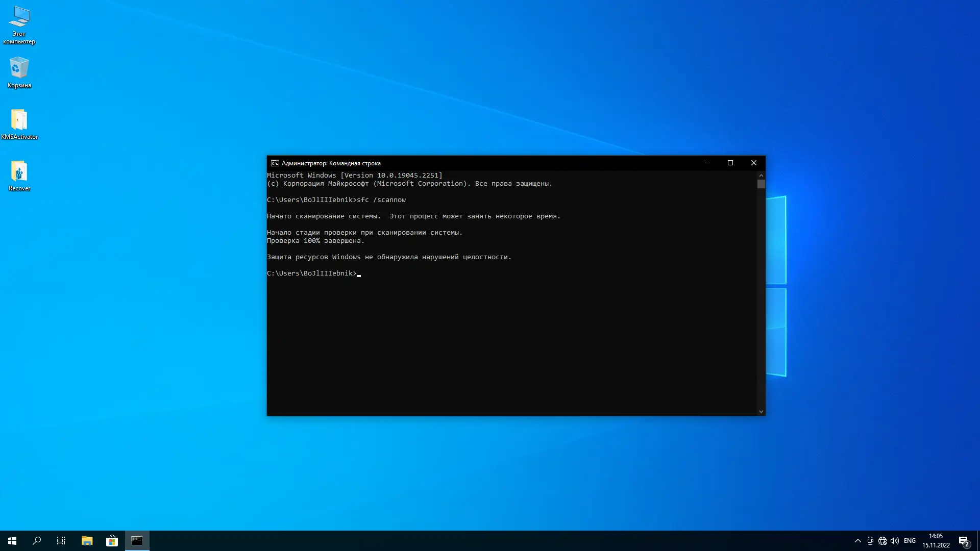
Task: Click console scrollbar down arrow
Action: [761, 412]
